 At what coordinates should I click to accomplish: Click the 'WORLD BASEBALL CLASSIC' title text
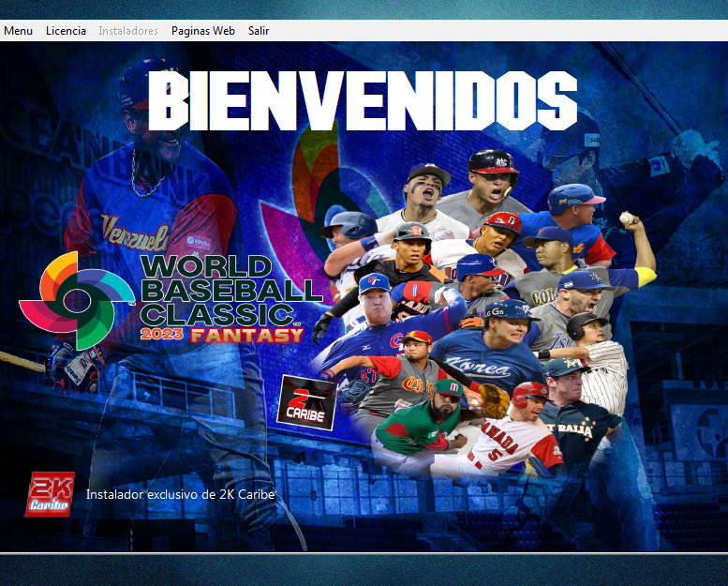pos(230,291)
